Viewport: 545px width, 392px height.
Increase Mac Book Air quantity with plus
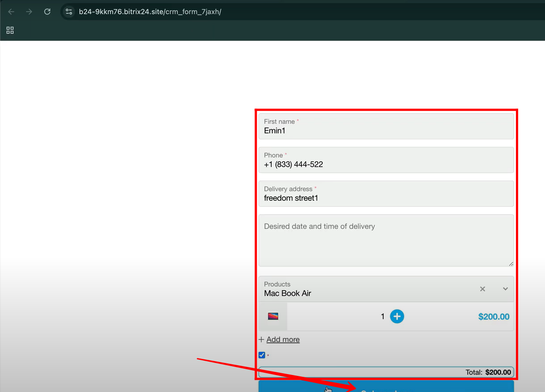click(x=397, y=316)
